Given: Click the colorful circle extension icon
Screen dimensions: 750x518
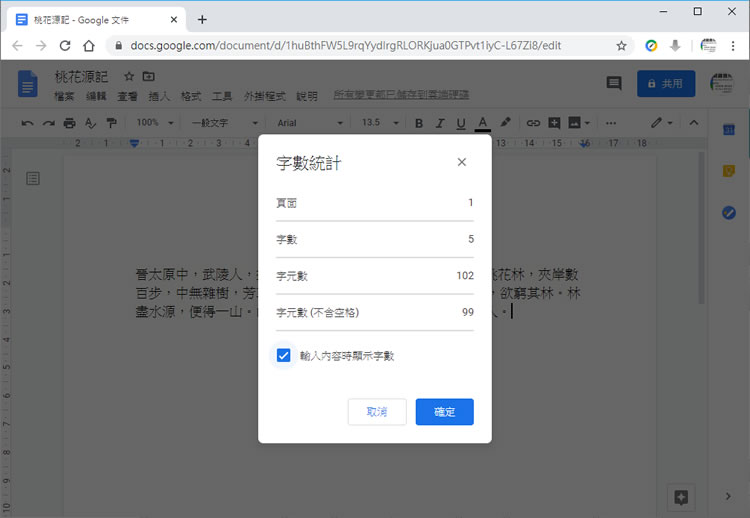Looking at the screenshot, I should click(651, 46).
